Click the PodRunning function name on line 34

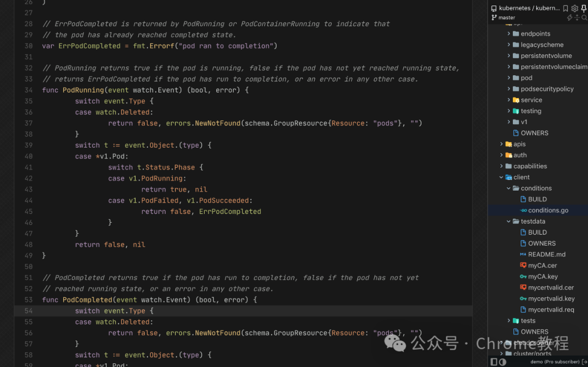pos(83,90)
